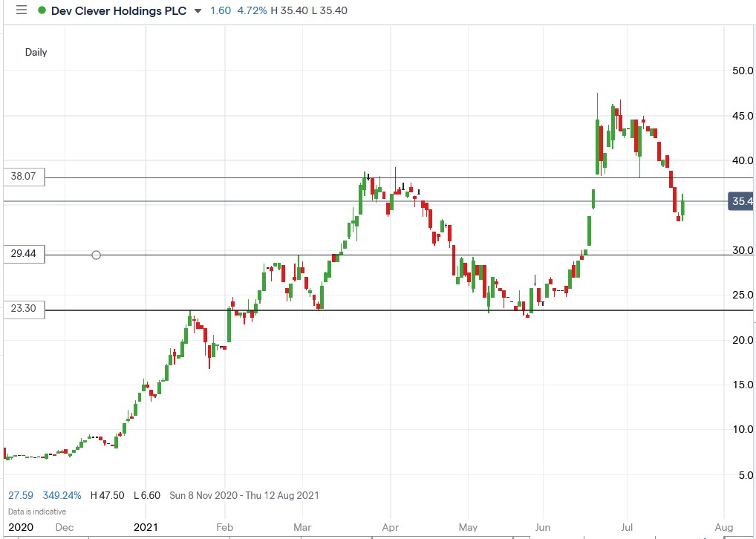
Task: Open the hamburger navigation menu
Action: coord(21,10)
